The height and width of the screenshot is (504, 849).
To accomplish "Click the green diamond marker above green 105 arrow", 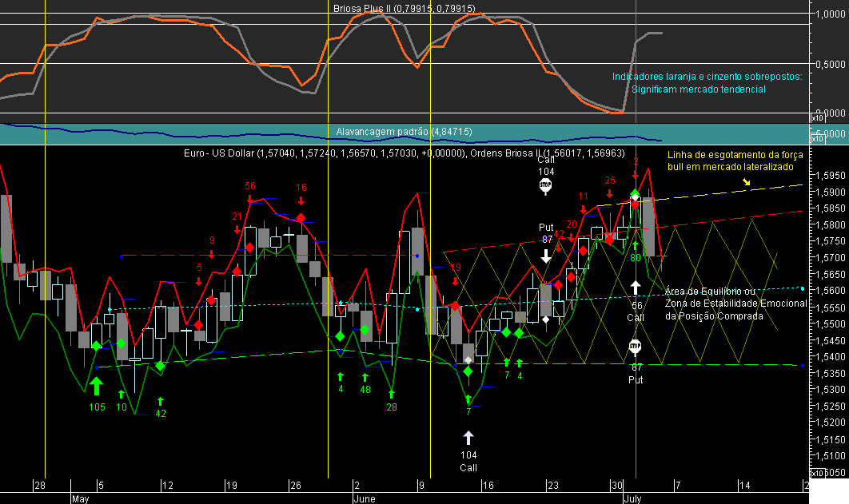I will (97, 346).
